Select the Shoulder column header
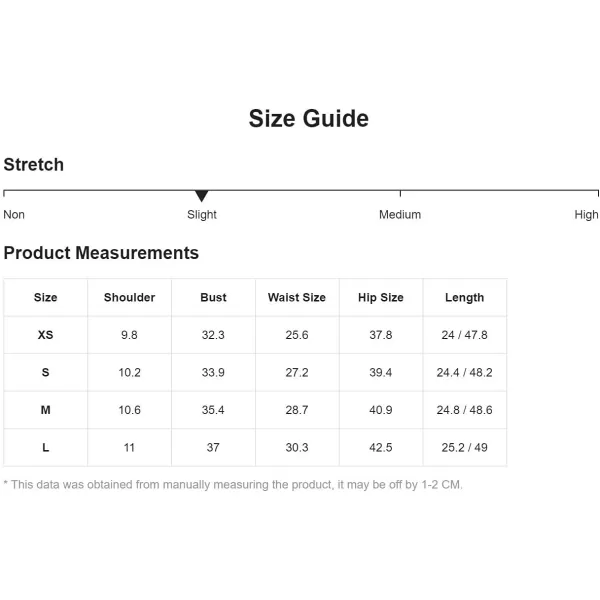 point(129,297)
